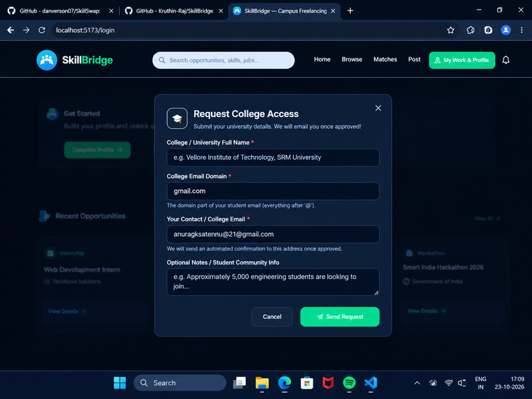Open View Details for Web Development Intern
Viewport: 532px width, 399px height.
click(x=67, y=311)
